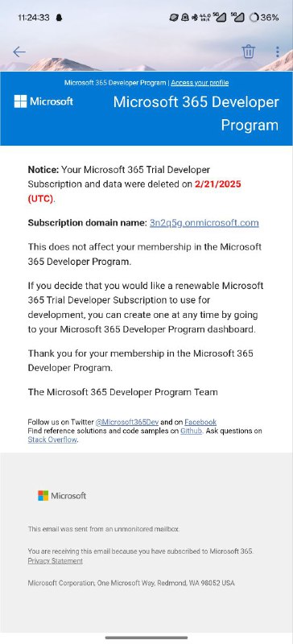Tap the battery percentage indicator
The width and height of the screenshot is (293, 644).
264,18
